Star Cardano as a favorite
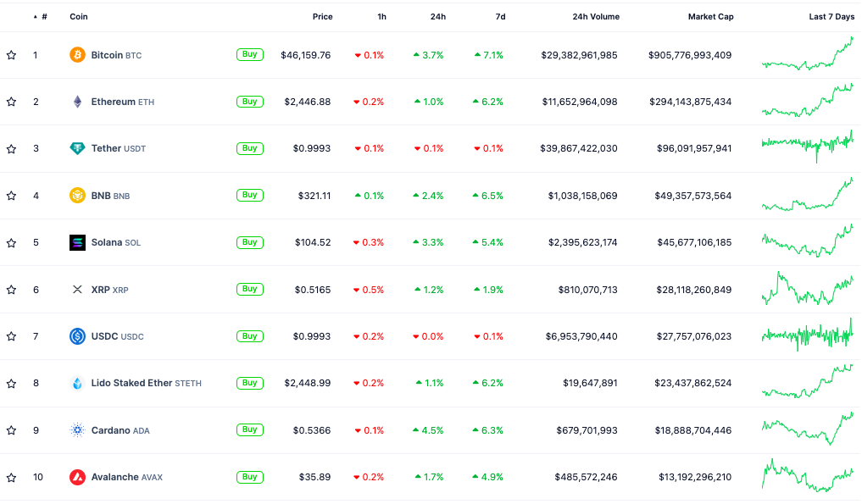This screenshot has height=504, width=862. point(11,430)
